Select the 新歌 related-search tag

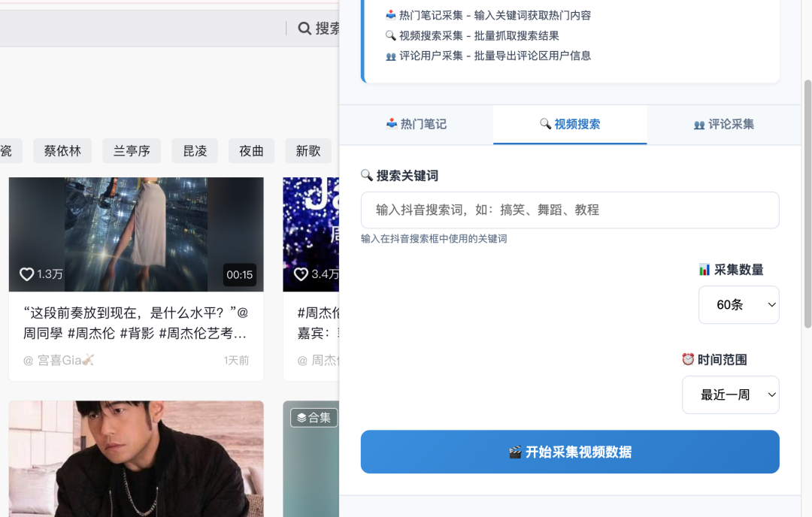tap(308, 150)
